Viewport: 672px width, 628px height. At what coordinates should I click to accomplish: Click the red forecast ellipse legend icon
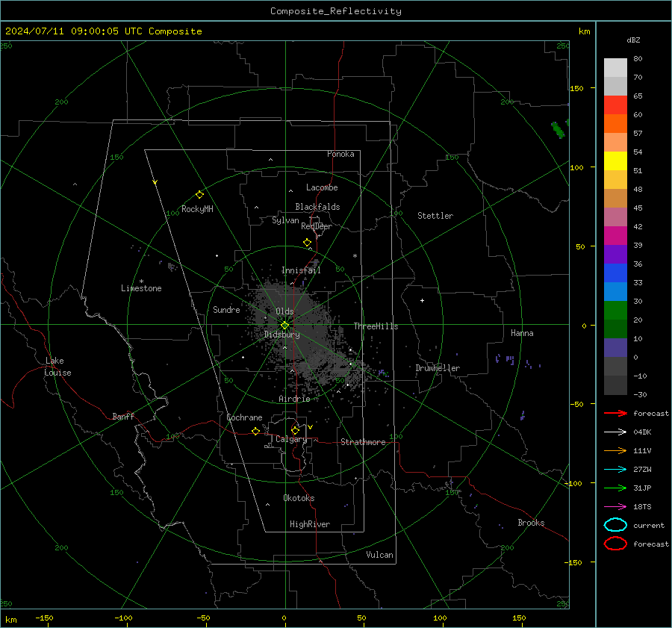click(x=615, y=544)
